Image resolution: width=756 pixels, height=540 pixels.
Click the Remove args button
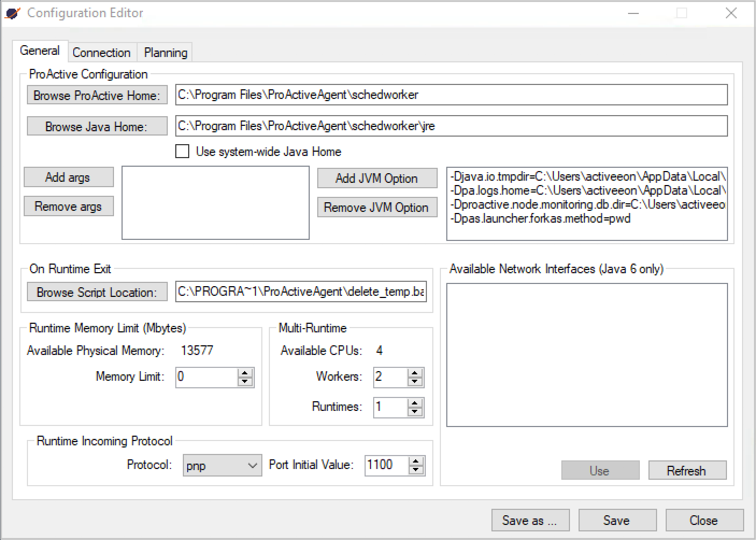[68, 207]
